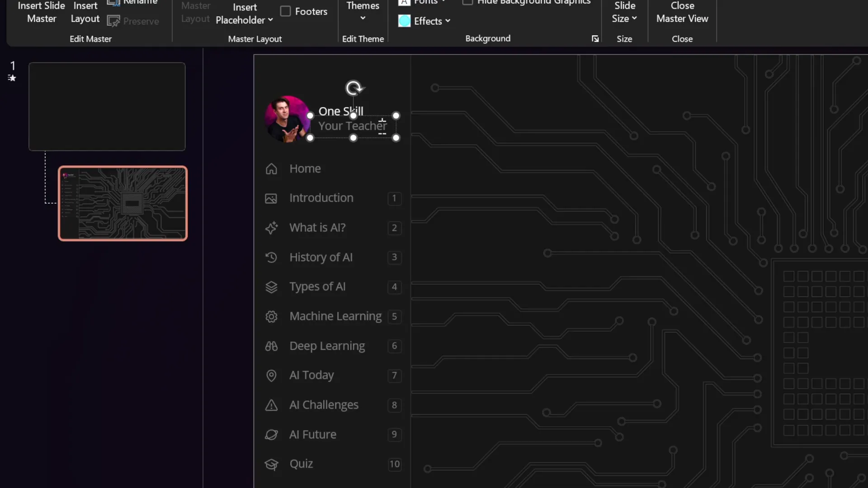Select the Home icon in the slide menu
The height and width of the screenshot is (488, 868).
coord(271,169)
